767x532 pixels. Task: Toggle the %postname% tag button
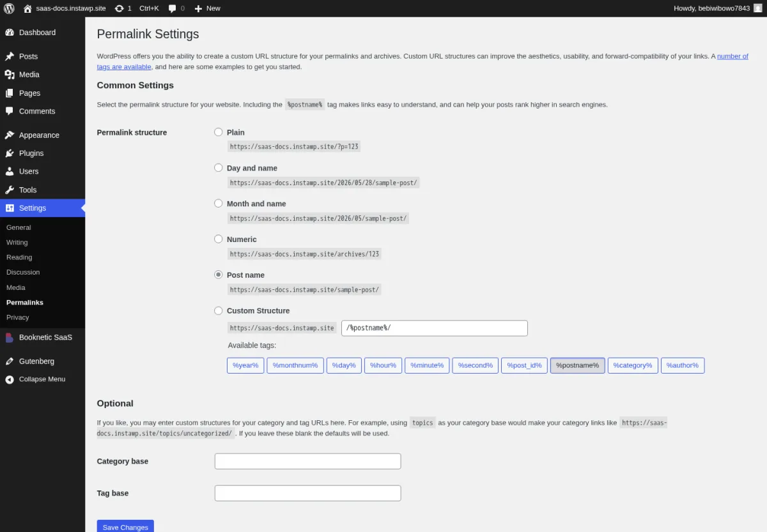tap(578, 365)
